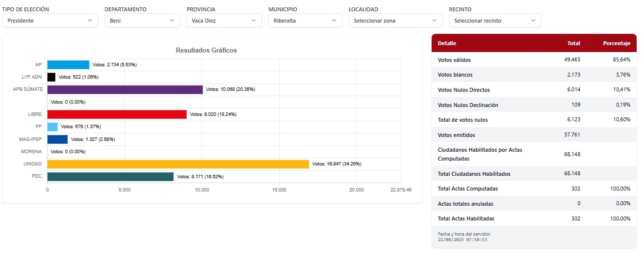Open the Municipio dropdown showing Riberalta

tap(305, 21)
